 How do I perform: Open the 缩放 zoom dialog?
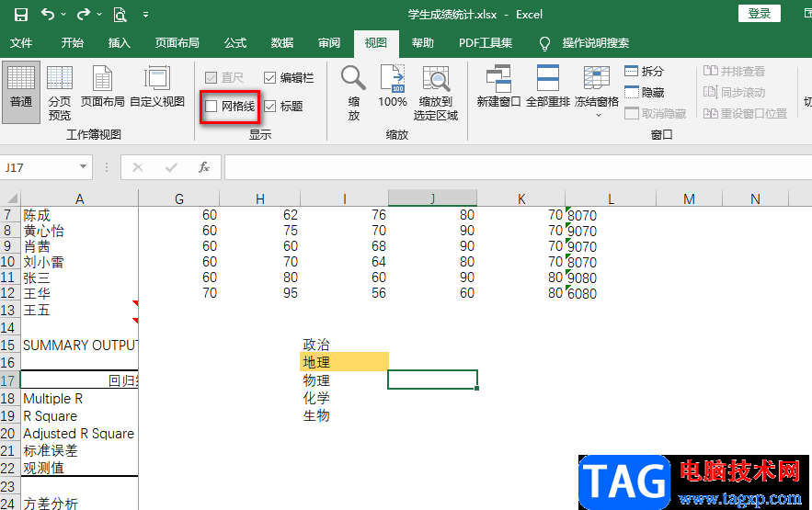pyautogui.click(x=354, y=93)
